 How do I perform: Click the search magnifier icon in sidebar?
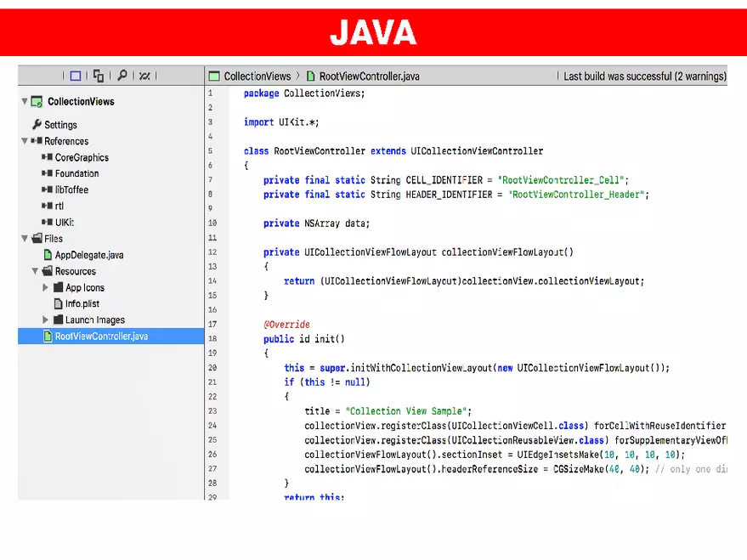(x=122, y=76)
